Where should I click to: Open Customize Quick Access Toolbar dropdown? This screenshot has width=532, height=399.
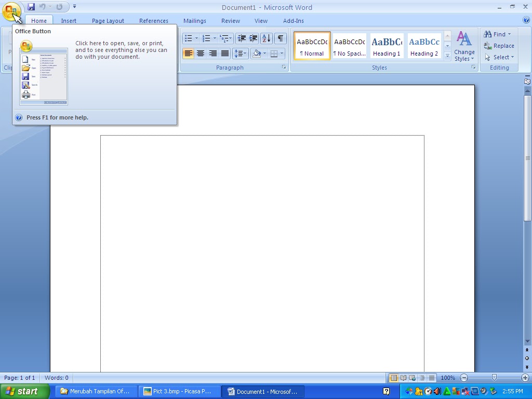(74, 6)
